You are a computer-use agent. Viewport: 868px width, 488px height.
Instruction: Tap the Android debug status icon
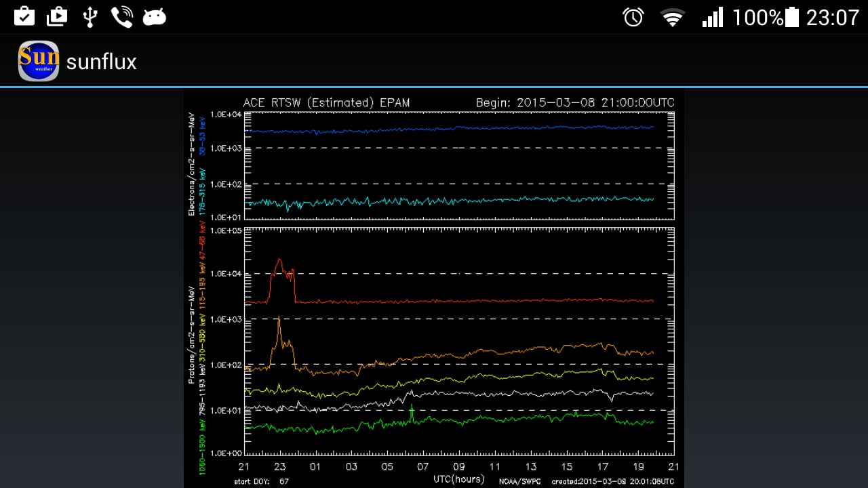point(155,18)
